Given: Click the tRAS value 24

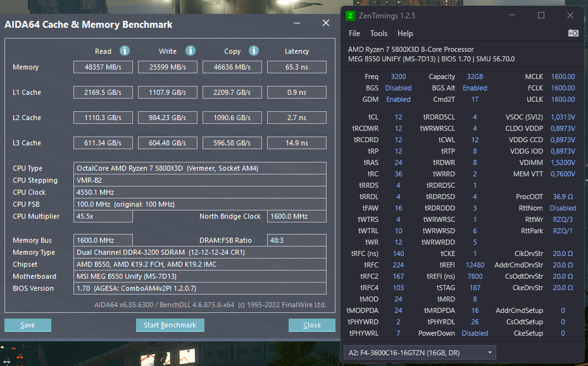Looking at the screenshot, I should click(398, 162).
